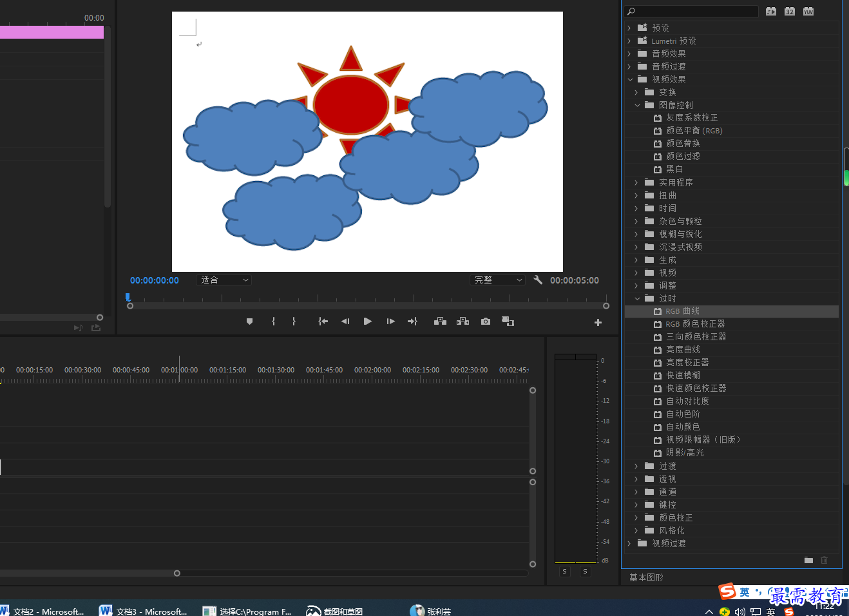Click delete custom item trash icon
The image size is (849, 616).
point(824,560)
